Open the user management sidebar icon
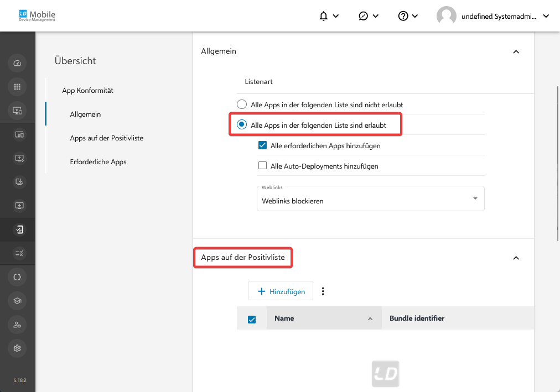Viewport: 560px width, 392px height. click(x=17, y=325)
